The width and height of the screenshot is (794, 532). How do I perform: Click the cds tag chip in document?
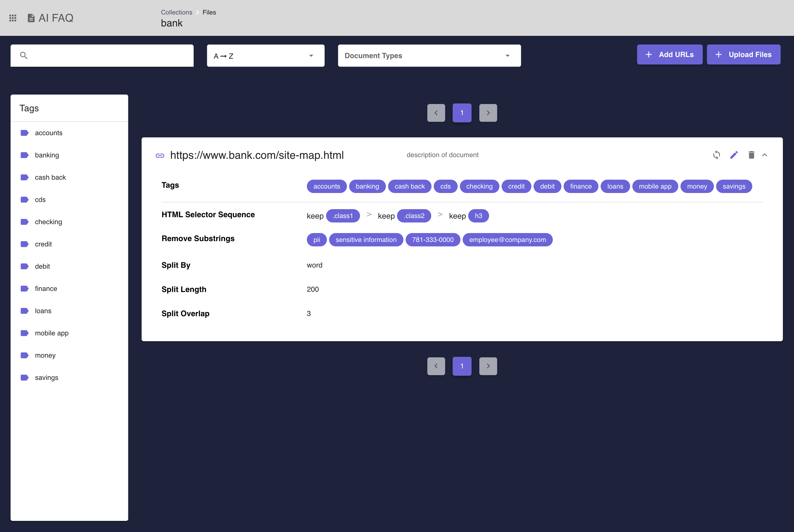coord(445,186)
